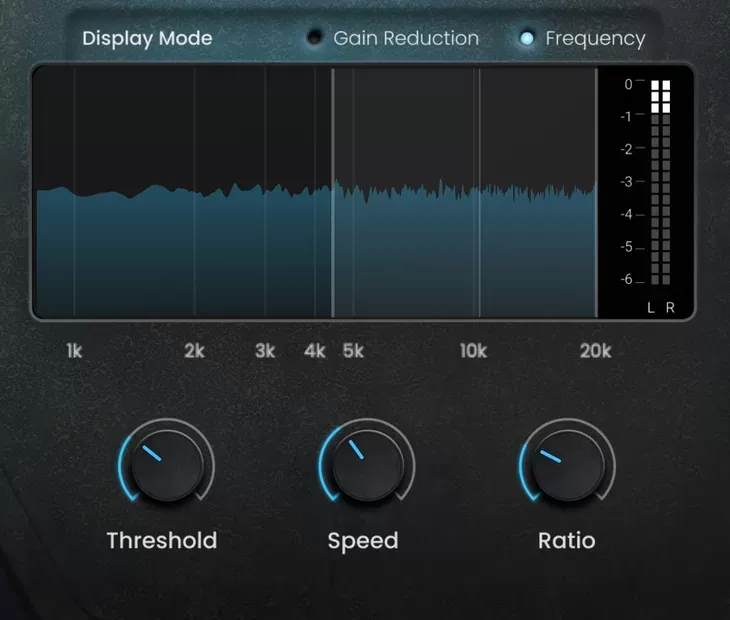Select the Frequency display mode
Screen dimensions: 730x620
[527, 38]
